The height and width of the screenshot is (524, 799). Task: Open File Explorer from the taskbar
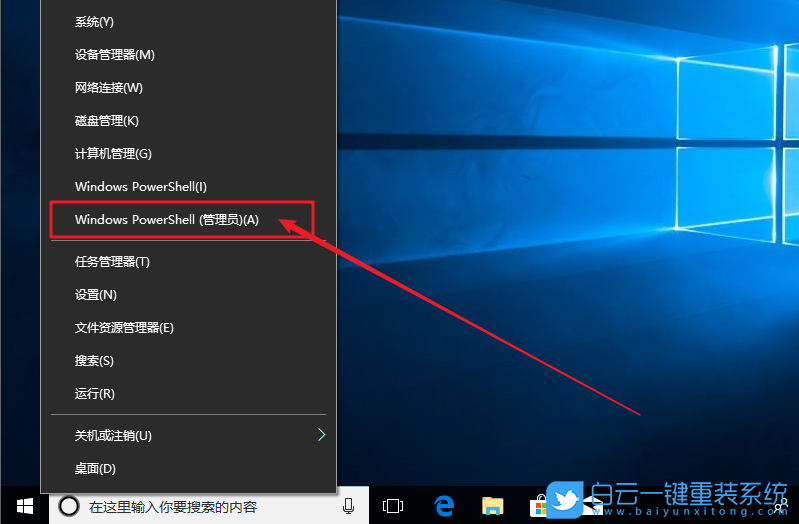tap(491, 506)
